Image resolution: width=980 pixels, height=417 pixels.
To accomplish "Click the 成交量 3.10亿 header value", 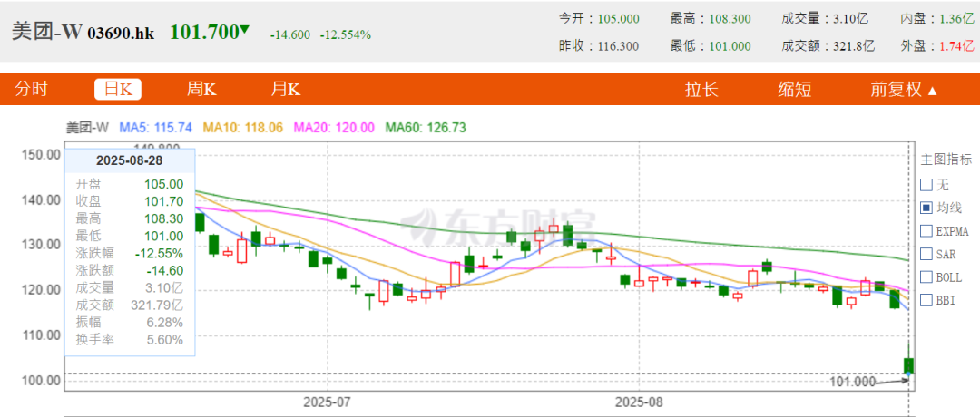I will tap(850, 19).
